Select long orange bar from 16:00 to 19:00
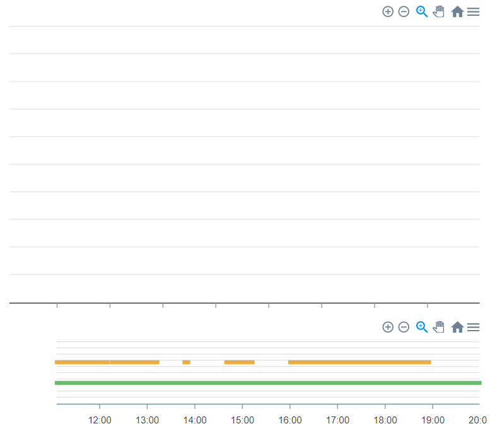The width and height of the screenshot is (490, 448). point(359,362)
